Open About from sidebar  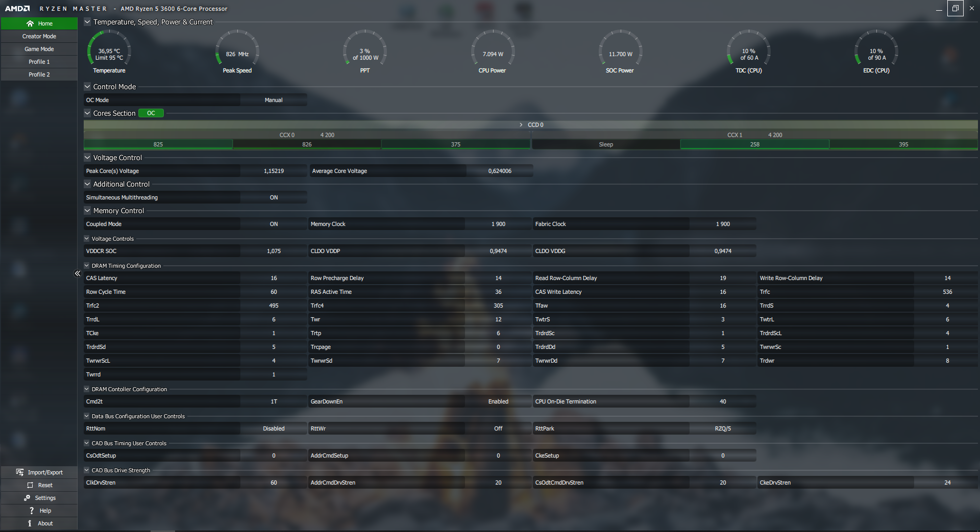(39, 523)
